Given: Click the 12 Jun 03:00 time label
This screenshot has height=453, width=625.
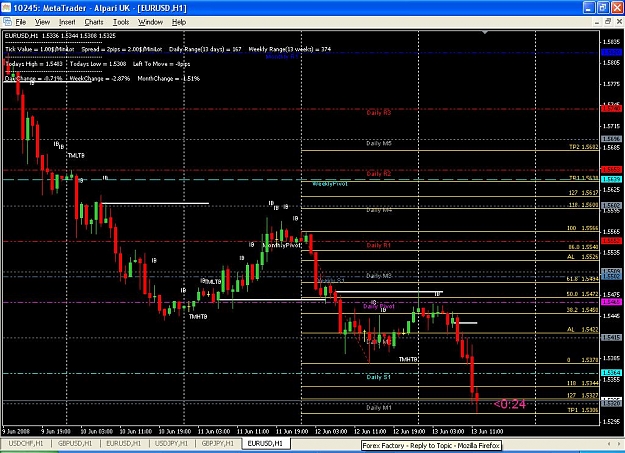Looking at the screenshot, I should coord(331,431).
